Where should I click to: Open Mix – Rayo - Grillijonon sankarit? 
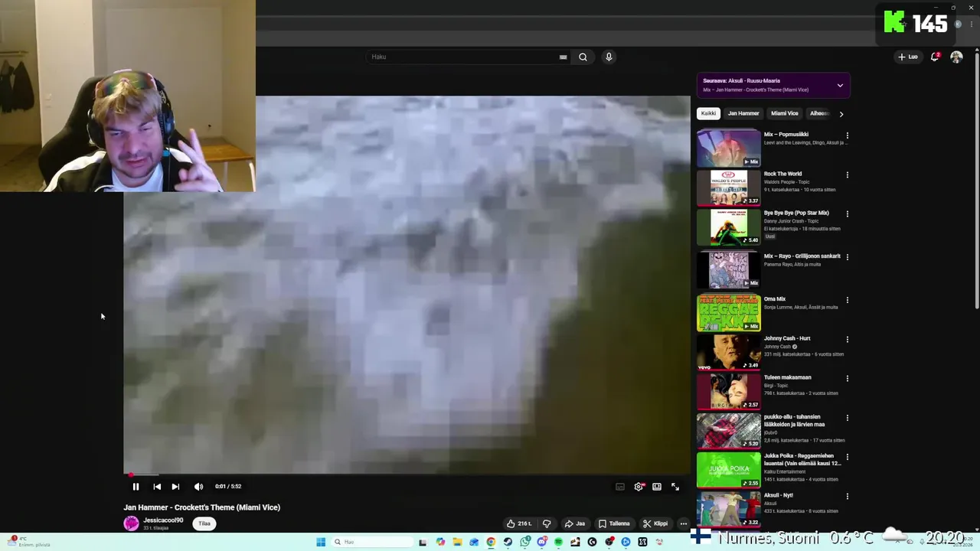tap(729, 269)
